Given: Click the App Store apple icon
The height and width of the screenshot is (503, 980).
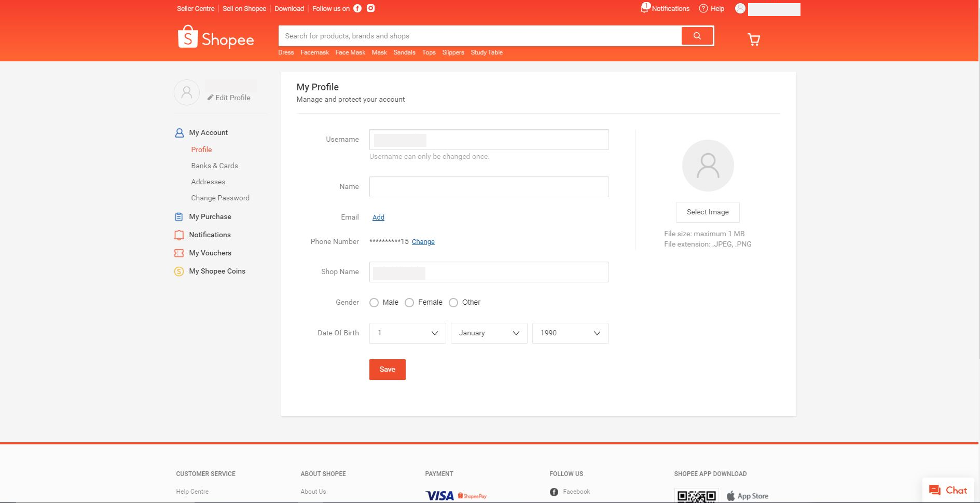Looking at the screenshot, I should point(730,496).
